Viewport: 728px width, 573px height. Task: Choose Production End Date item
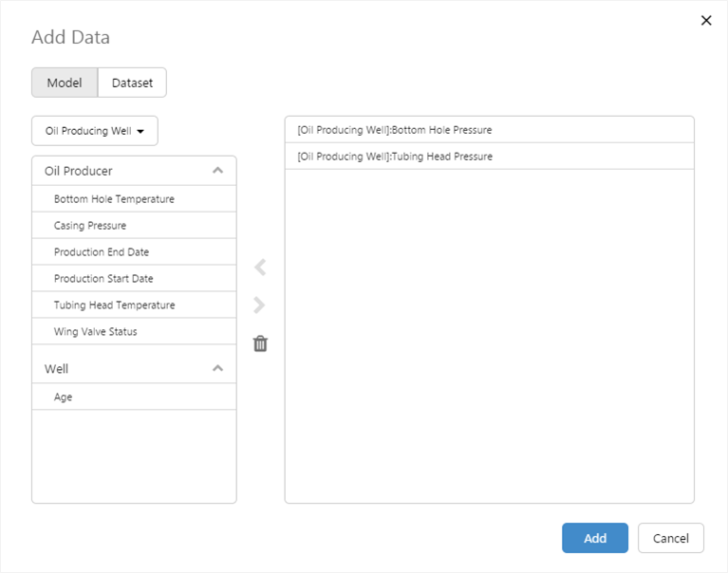[102, 252]
